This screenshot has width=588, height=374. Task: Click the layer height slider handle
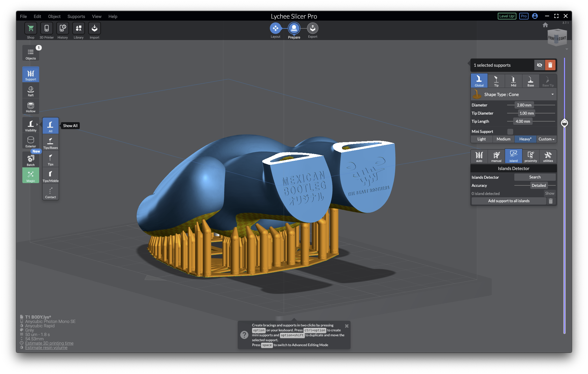tap(564, 123)
